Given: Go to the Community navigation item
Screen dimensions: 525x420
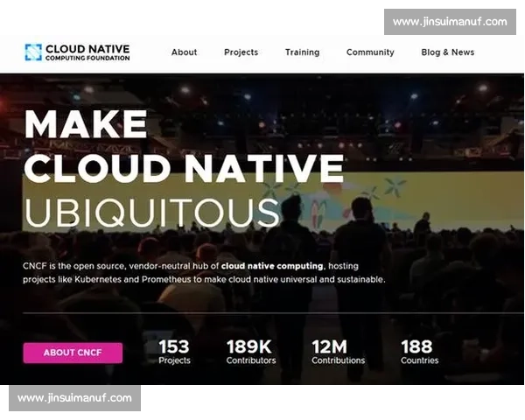Looking at the screenshot, I should click(x=370, y=52).
